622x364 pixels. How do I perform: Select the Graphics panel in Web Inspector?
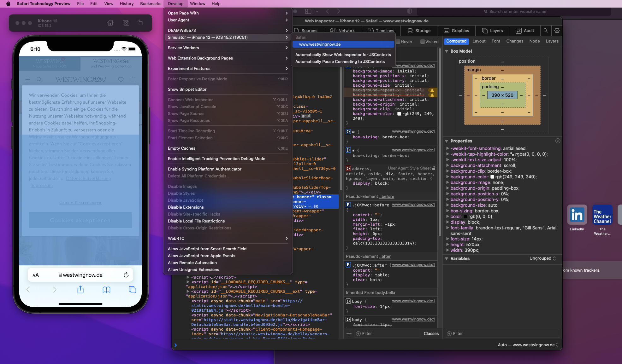click(456, 31)
